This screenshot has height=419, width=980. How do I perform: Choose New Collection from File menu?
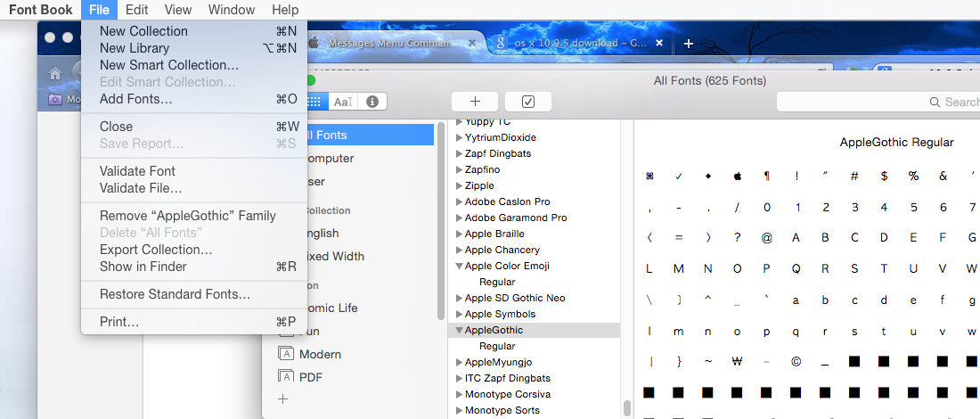pos(193,31)
